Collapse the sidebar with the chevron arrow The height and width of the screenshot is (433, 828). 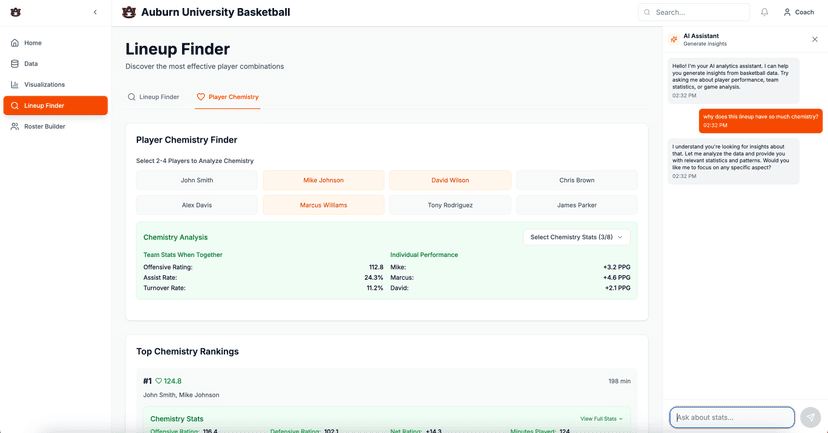[x=95, y=12]
